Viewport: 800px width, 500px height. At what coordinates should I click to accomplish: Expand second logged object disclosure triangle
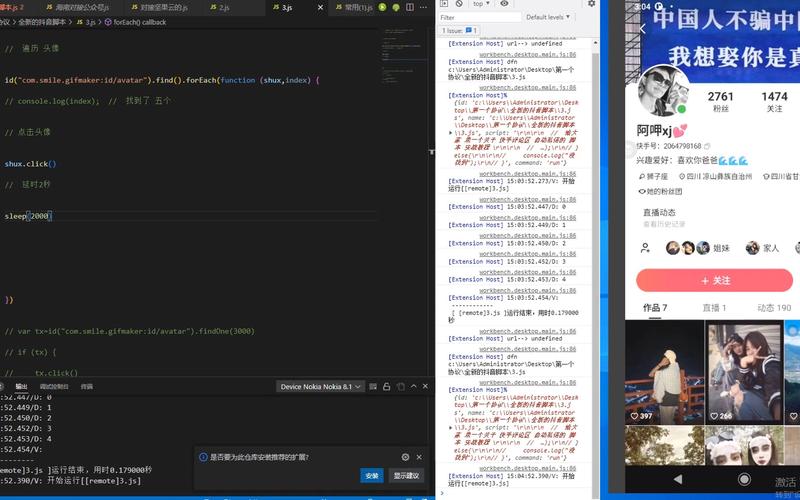pyautogui.click(x=450, y=428)
